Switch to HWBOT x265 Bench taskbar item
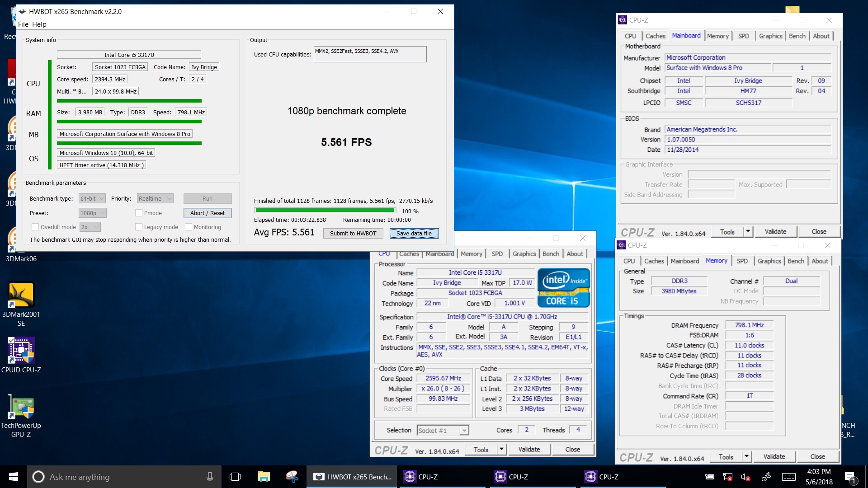868x488 pixels. click(352, 477)
